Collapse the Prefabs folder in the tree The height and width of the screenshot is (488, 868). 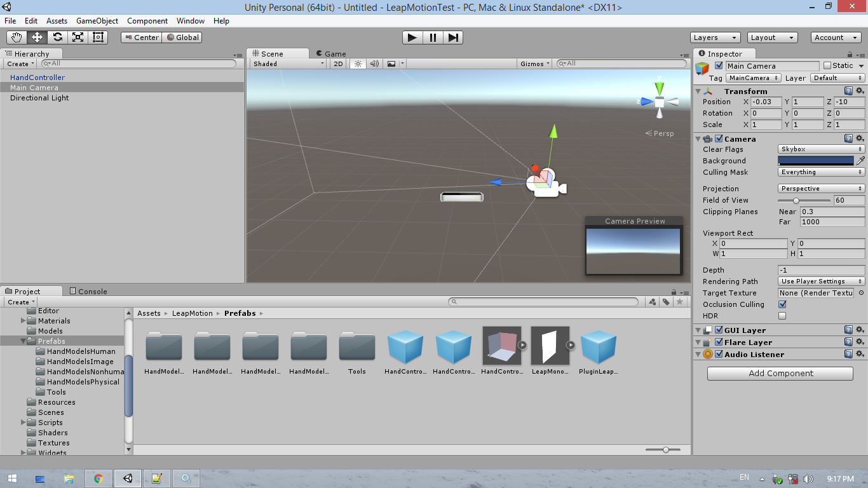point(24,341)
